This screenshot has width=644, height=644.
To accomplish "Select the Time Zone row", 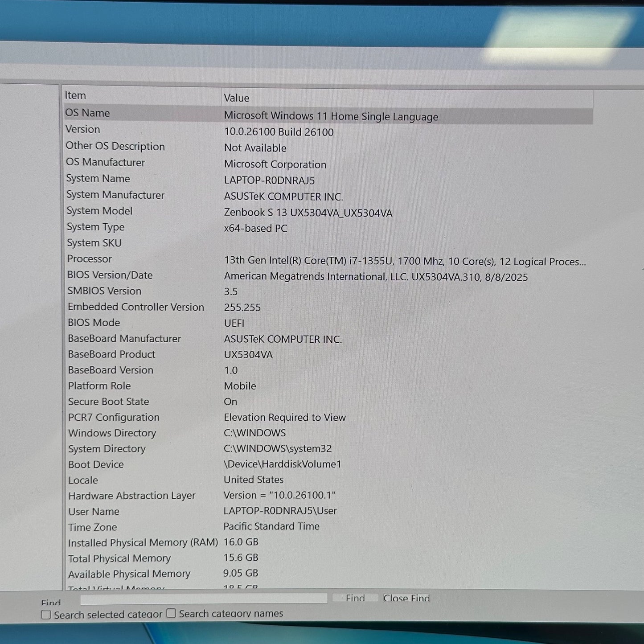I will pos(93,527).
